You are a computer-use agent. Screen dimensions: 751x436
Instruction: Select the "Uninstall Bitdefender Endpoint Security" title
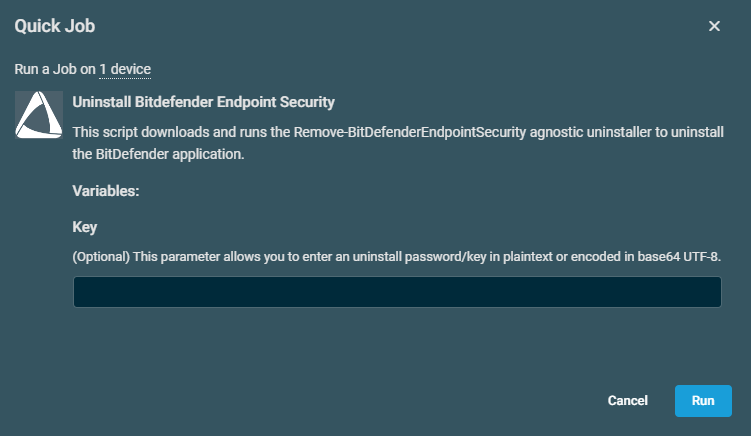point(204,102)
